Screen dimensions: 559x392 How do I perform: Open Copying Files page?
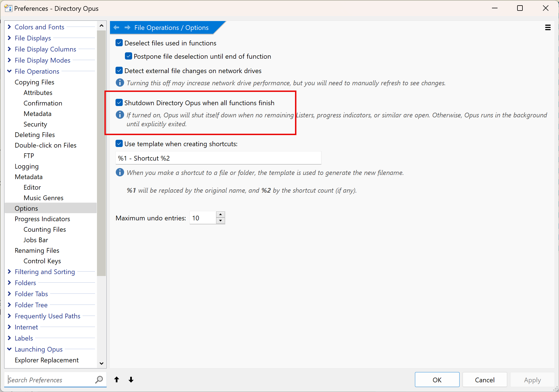point(34,82)
